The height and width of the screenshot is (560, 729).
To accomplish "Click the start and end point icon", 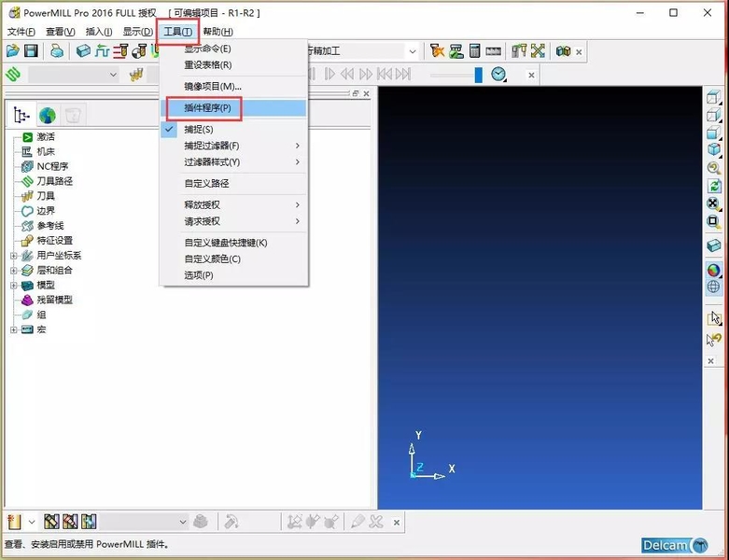I will (139, 50).
